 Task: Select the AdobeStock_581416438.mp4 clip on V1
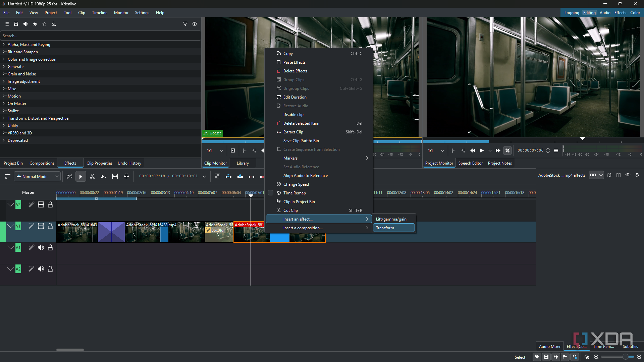(x=165, y=232)
